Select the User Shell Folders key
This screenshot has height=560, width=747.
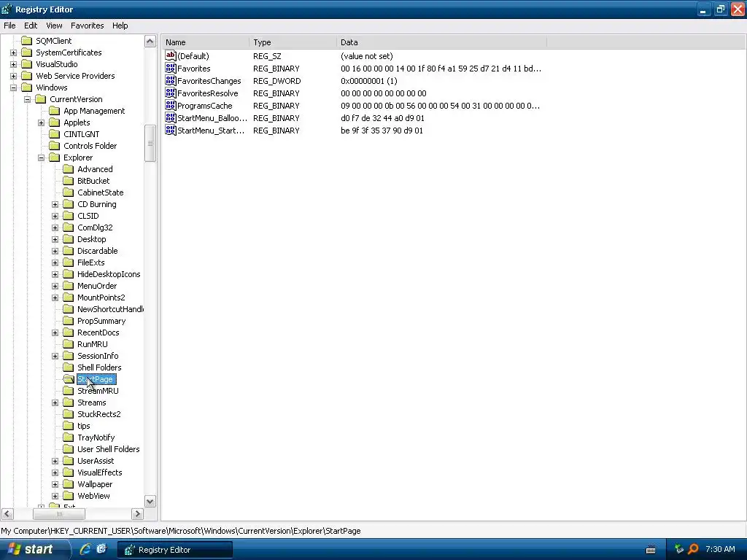pos(109,449)
